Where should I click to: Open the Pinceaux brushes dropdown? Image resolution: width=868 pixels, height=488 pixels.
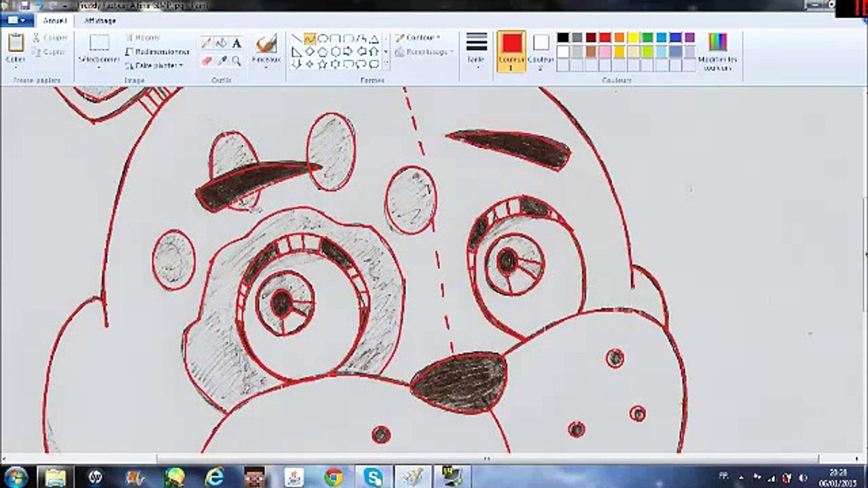[266, 68]
